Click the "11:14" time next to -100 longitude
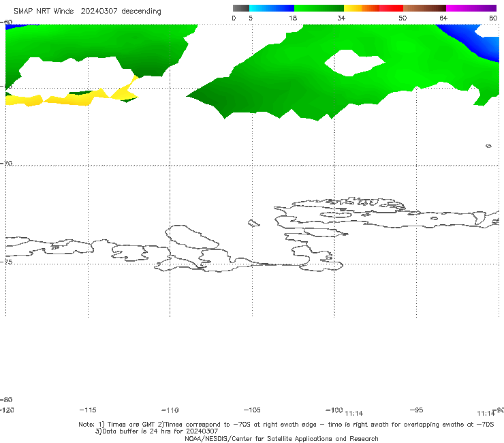This screenshot has width=504, height=443. (x=353, y=414)
